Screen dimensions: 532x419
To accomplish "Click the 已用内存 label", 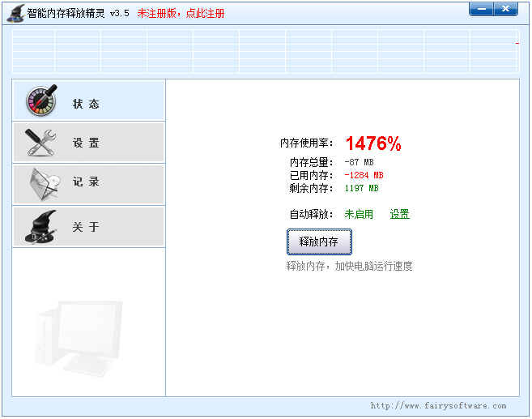I will 311,175.
